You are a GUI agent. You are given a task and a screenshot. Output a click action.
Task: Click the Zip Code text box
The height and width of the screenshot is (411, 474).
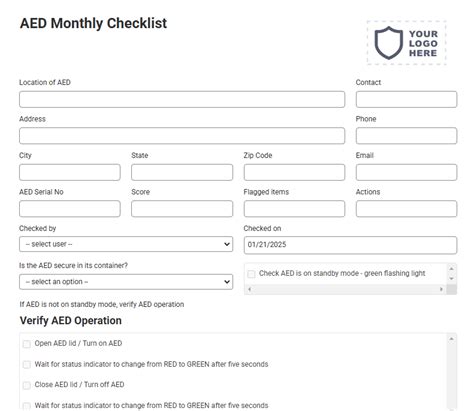294,172
